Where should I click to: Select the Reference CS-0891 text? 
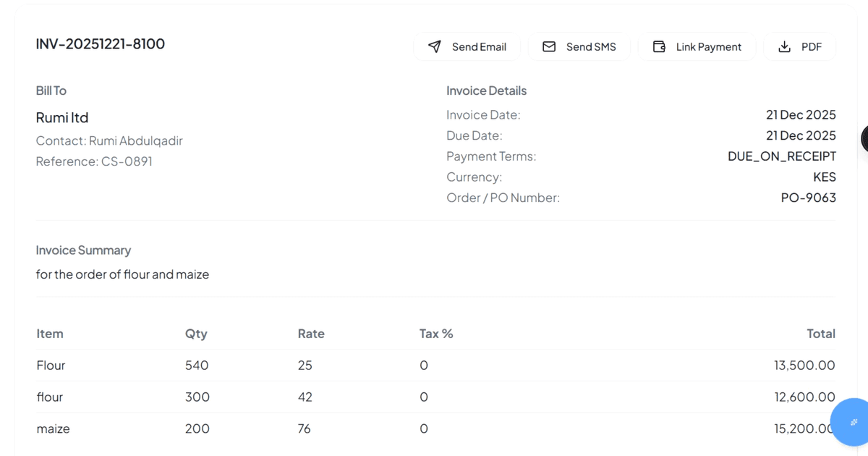93,161
